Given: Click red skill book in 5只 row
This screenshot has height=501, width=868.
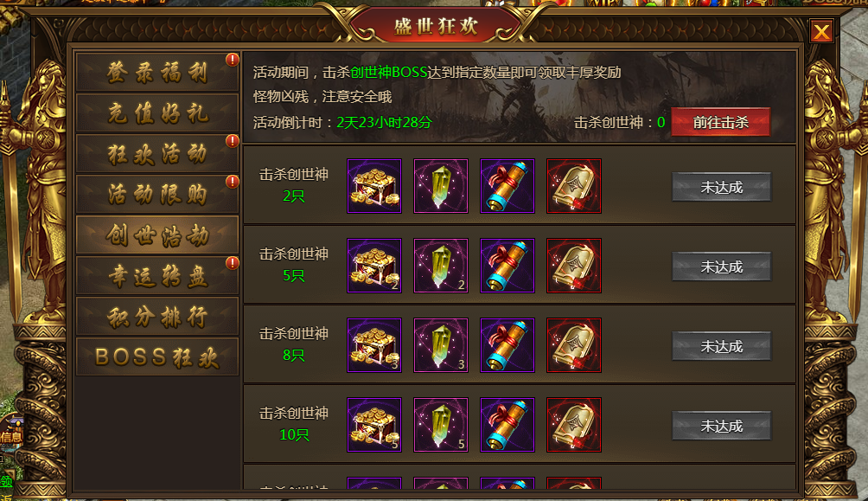Looking at the screenshot, I should (x=573, y=266).
